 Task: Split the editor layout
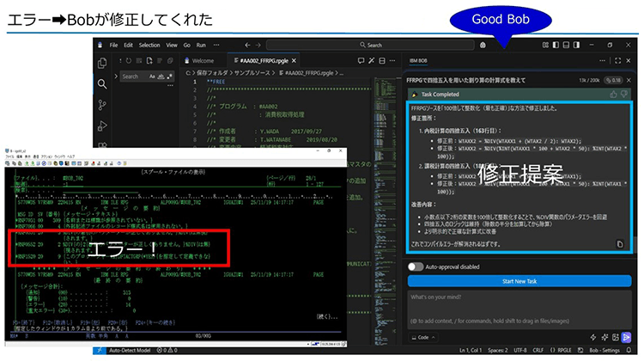coord(382,61)
